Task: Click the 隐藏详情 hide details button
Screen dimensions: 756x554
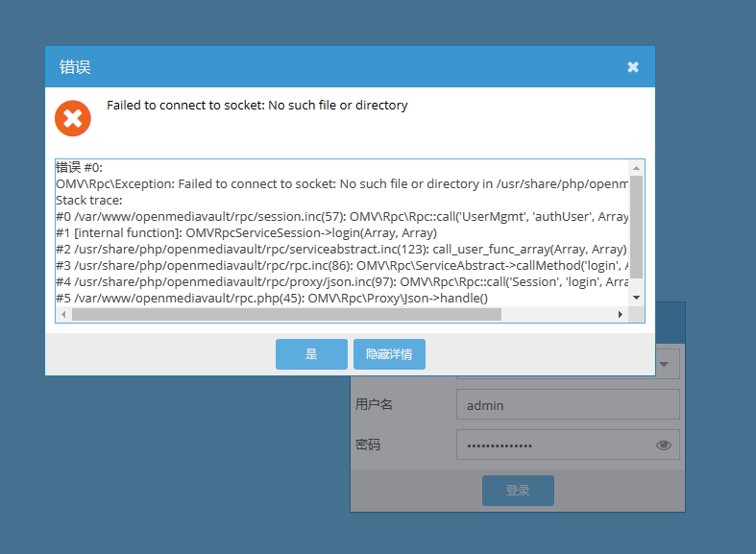Action: [389, 354]
